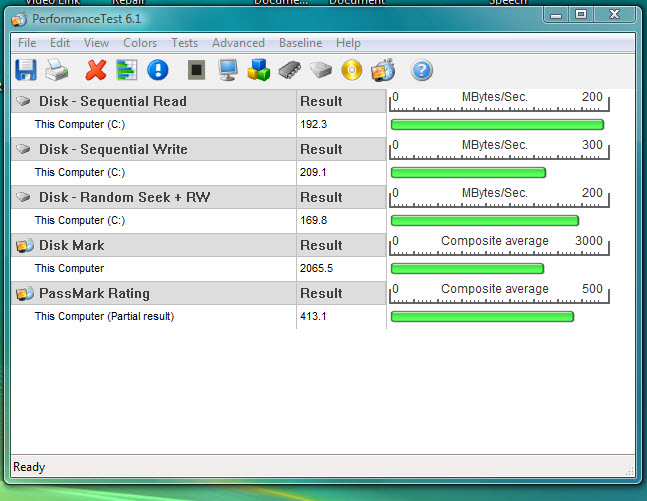Select the Disk - Random Seek + RW heading
The width and height of the screenshot is (647, 501).
[x=124, y=197]
